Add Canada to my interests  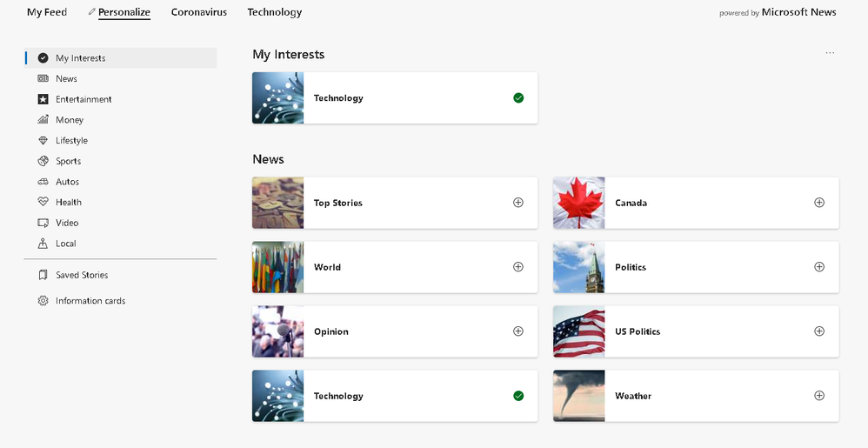(x=819, y=203)
